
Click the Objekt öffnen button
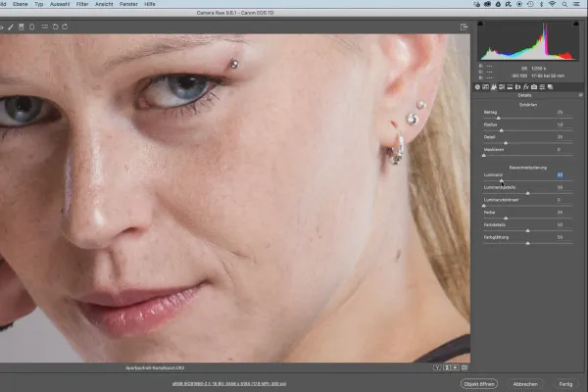click(x=479, y=384)
